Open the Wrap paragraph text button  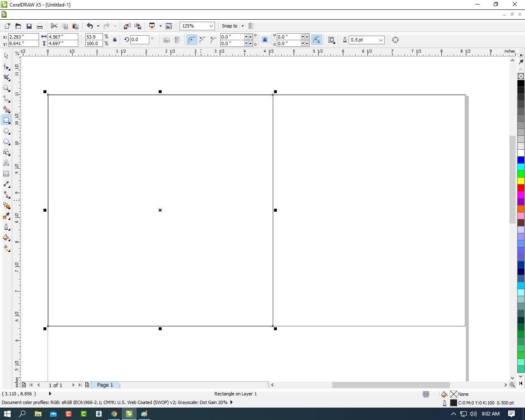pyautogui.click(x=331, y=40)
